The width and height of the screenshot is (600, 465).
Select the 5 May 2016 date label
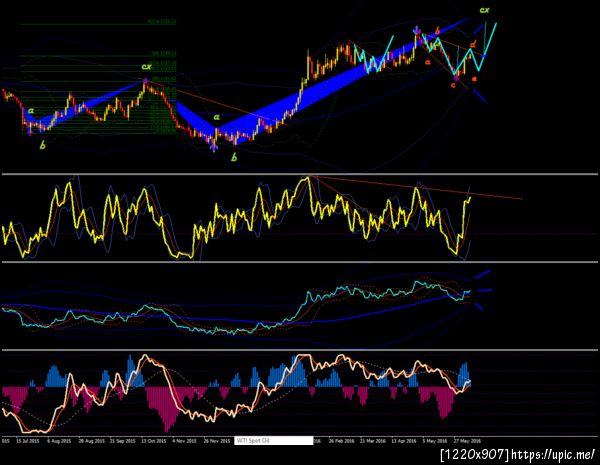pyautogui.click(x=435, y=441)
